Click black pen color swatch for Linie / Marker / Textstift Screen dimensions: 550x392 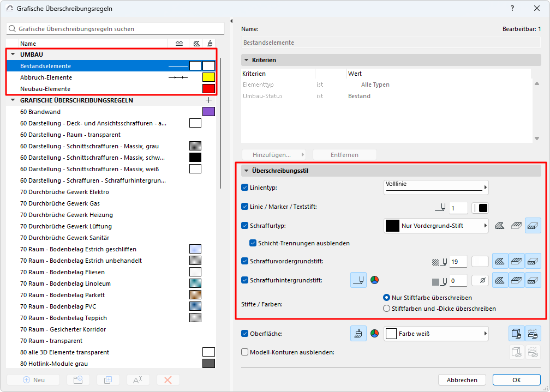tap(480, 208)
